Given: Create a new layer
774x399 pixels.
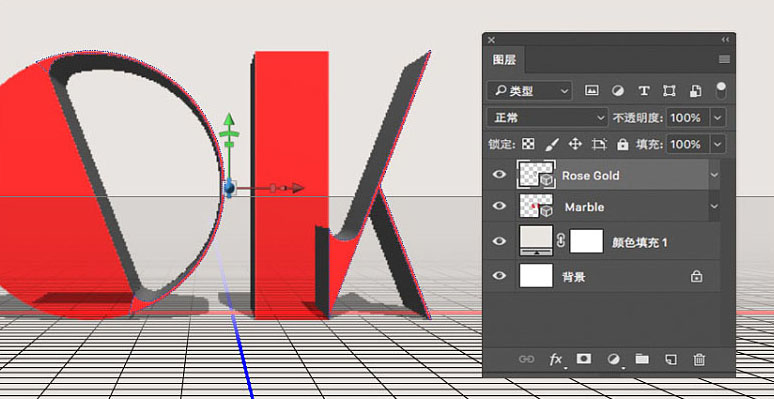Looking at the screenshot, I should coord(670,359).
